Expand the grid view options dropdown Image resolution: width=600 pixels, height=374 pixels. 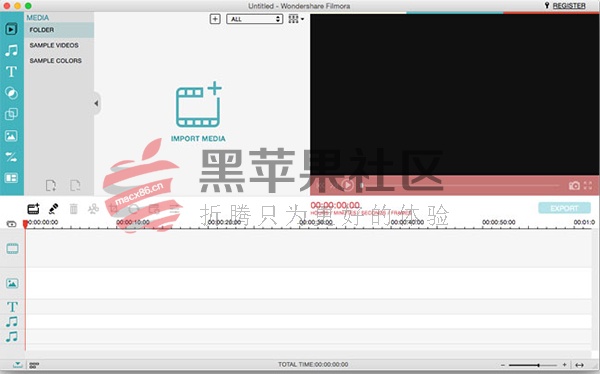point(296,19)
